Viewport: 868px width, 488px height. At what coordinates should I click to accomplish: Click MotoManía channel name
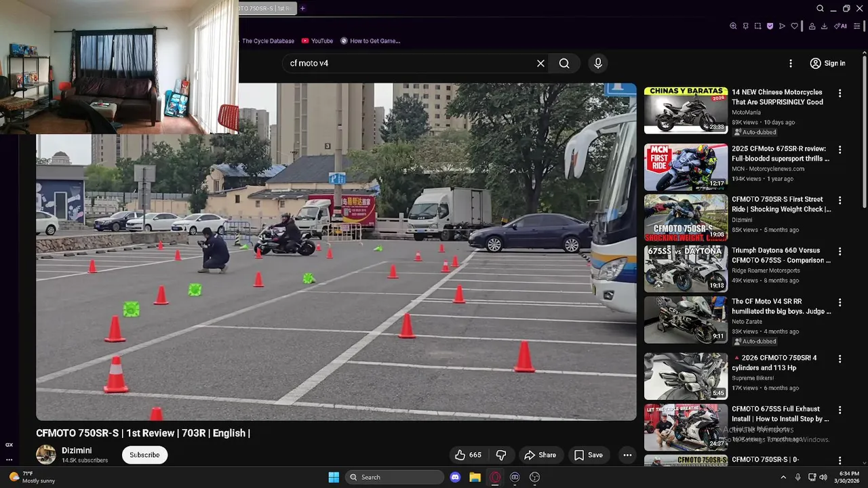point(746,113)
